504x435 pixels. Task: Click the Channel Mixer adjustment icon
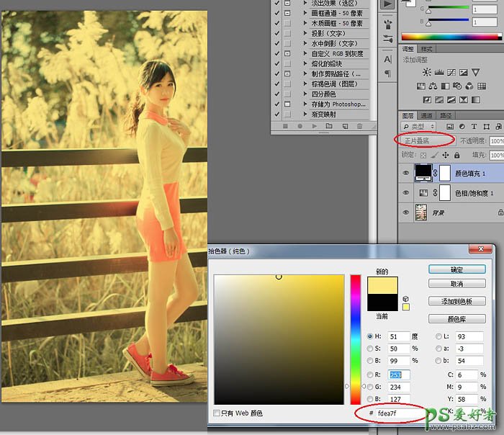coord(482,86)
